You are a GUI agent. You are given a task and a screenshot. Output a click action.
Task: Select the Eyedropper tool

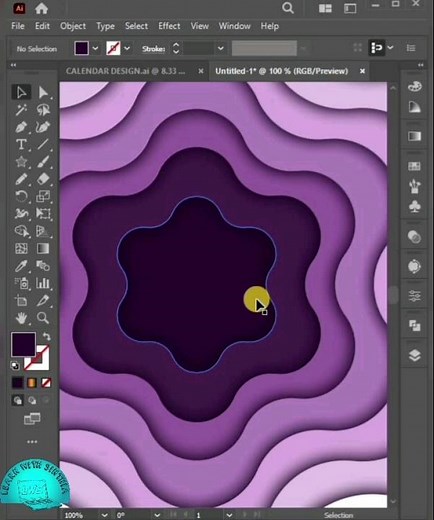point(21,266)
